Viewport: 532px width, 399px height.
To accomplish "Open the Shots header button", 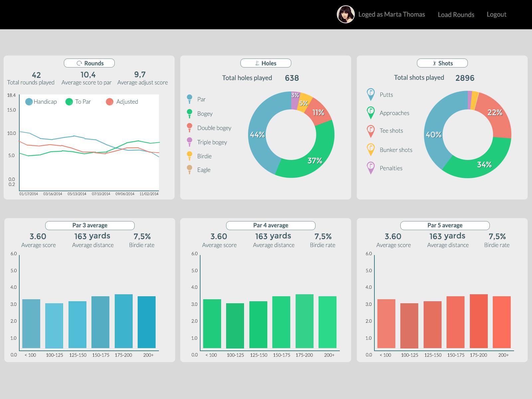I will click(442, 63).
